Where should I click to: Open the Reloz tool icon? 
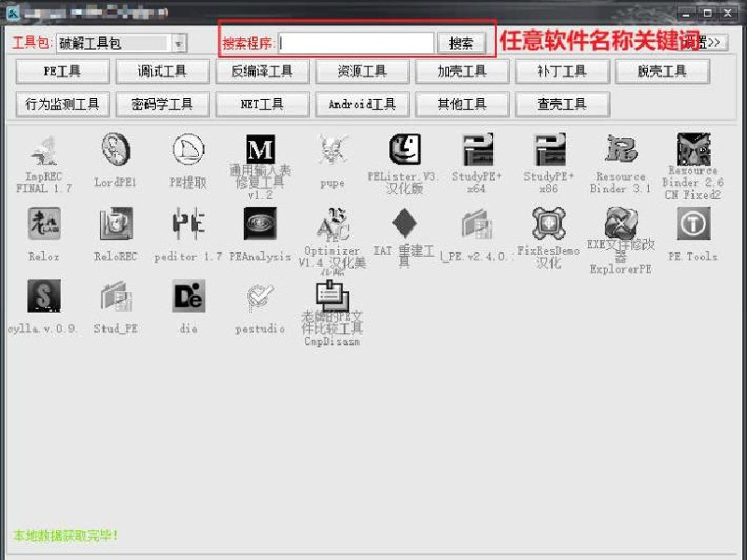tap(44, 224)
